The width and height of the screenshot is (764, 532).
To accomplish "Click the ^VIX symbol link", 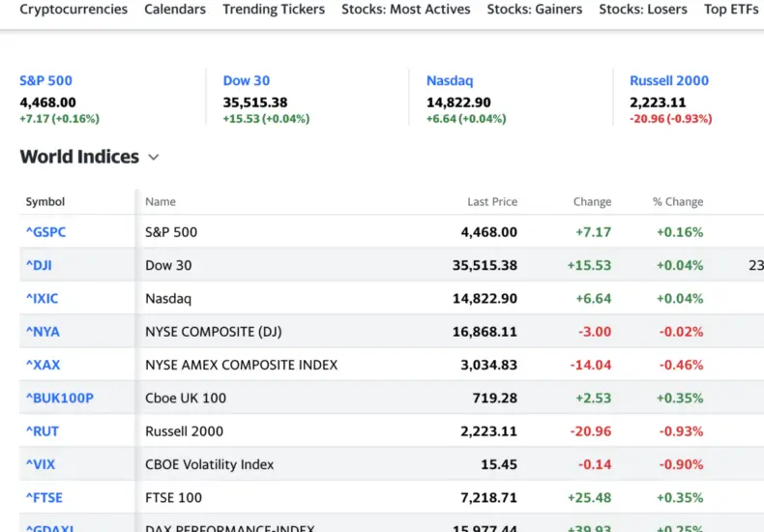I will point(41,464).
